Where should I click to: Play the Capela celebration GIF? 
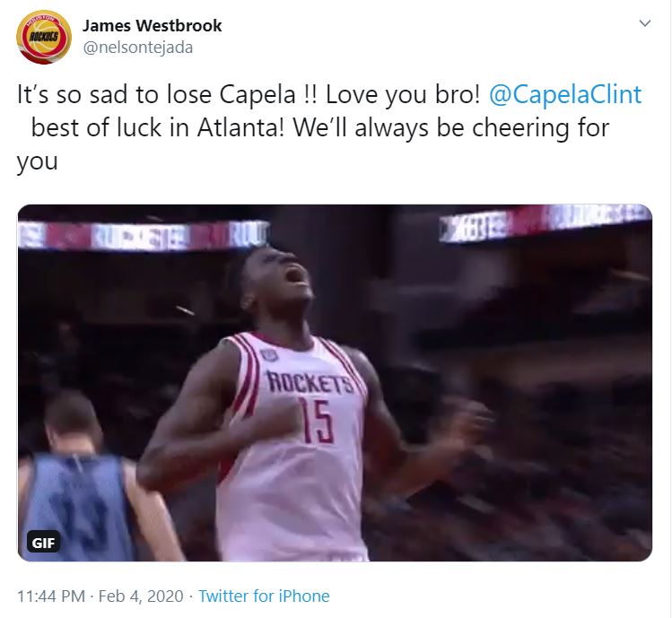pos(335,383)
